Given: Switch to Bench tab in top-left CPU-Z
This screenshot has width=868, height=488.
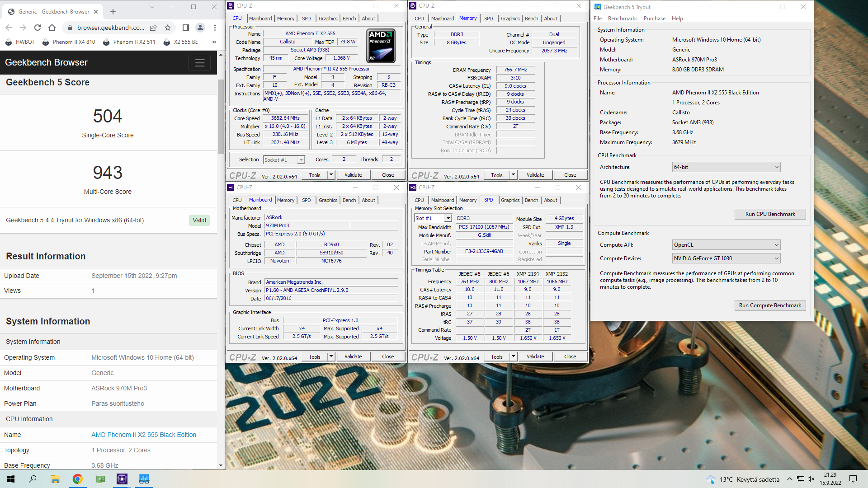Looking at the screenshot, I should point(349,19).
